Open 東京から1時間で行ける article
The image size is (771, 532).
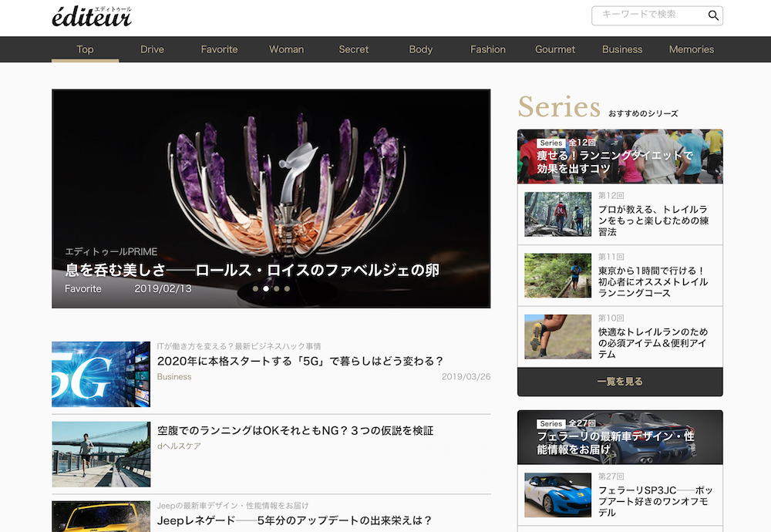(x=654, y=281)
